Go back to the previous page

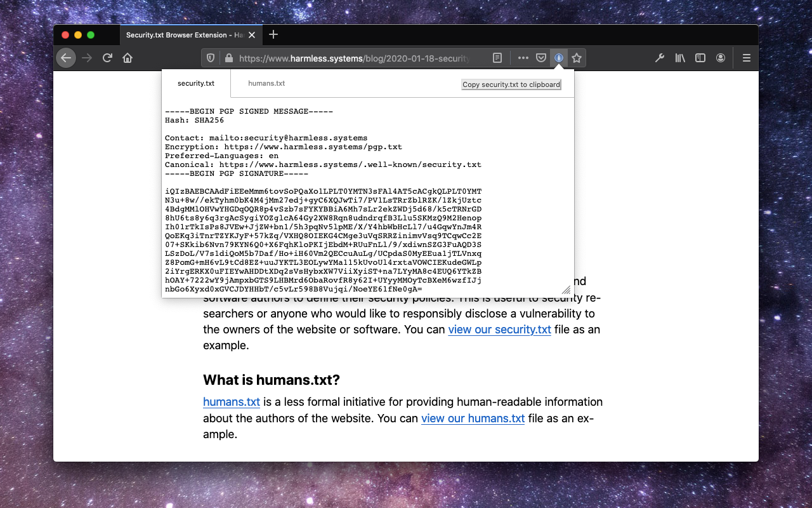coord(66,58)
